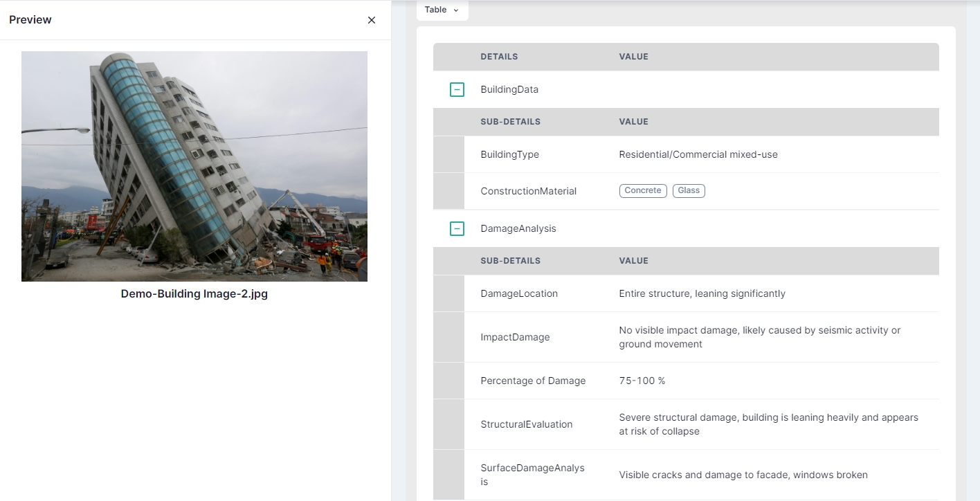
Task: Select the ImpactDamage row
Action: [x=515, y=337]
